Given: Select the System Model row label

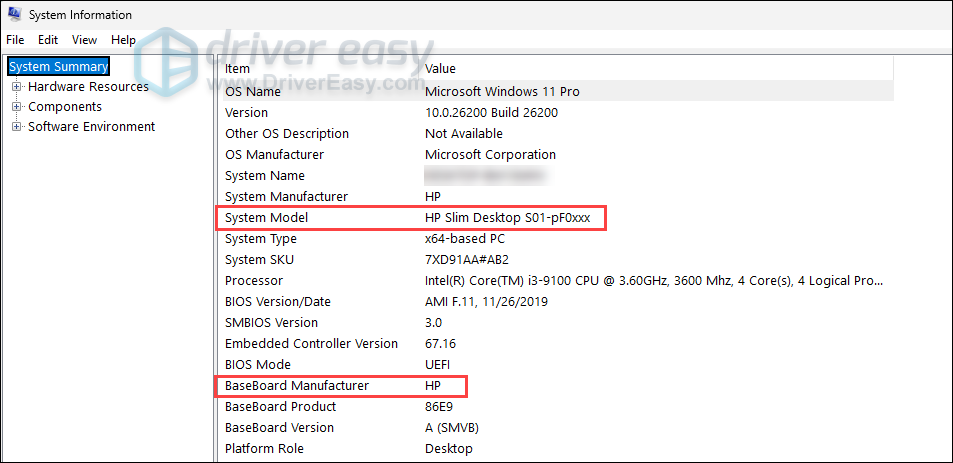Looking at the screenshot, I should point(266,218).
